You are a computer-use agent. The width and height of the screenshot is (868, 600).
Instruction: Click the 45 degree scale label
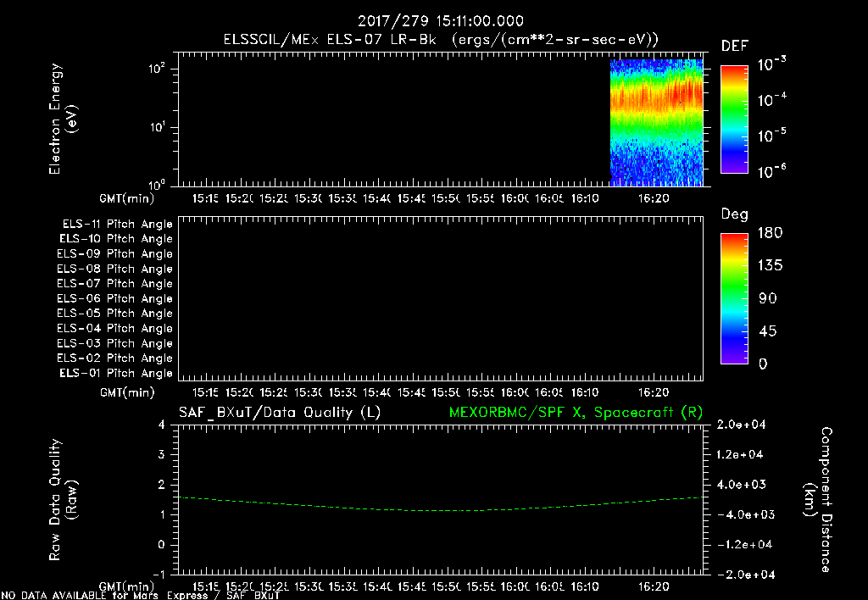(767, 331)
